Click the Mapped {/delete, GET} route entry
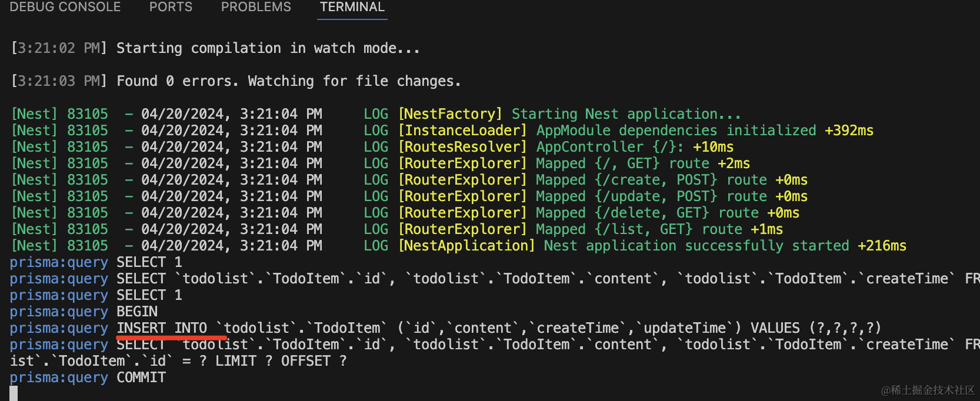This screenshot has height=401, width=980. click(x=667, y=213)
